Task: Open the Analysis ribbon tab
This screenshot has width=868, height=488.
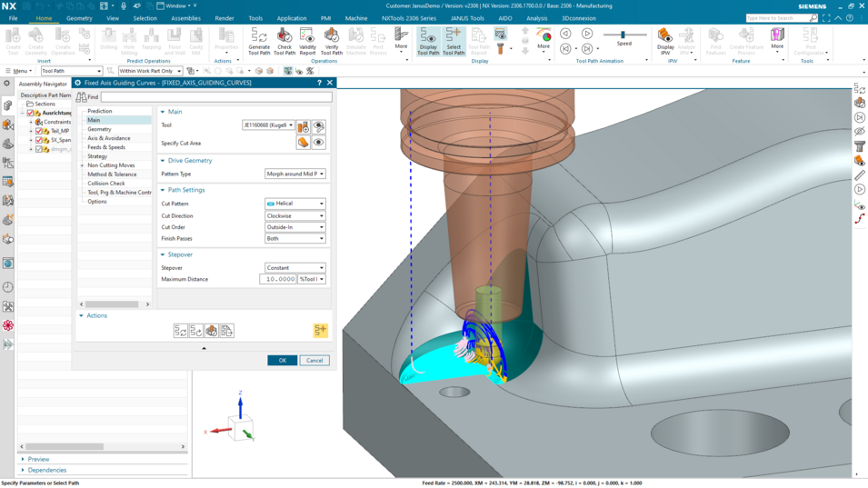Action: tap(536, 18)
